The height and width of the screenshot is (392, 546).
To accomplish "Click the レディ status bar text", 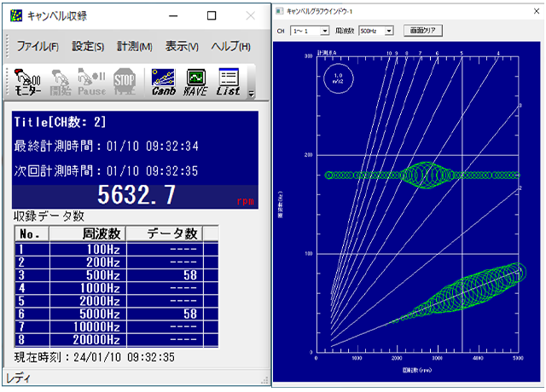I will [x=18, y=378].
